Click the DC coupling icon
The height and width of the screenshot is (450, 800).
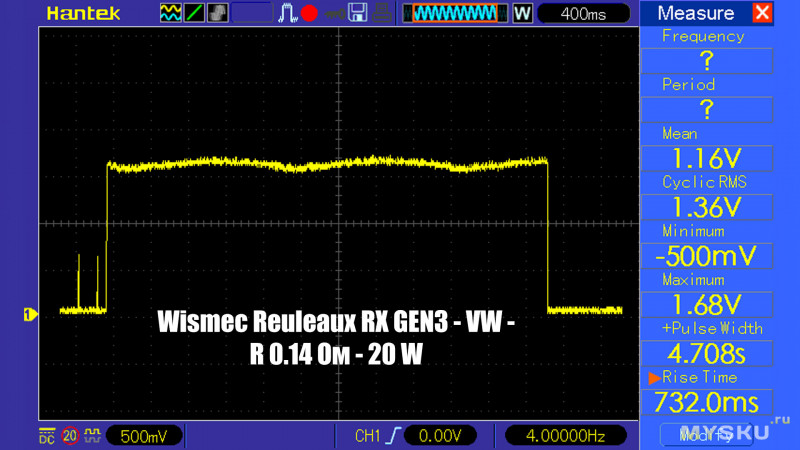tap(47, 436)
